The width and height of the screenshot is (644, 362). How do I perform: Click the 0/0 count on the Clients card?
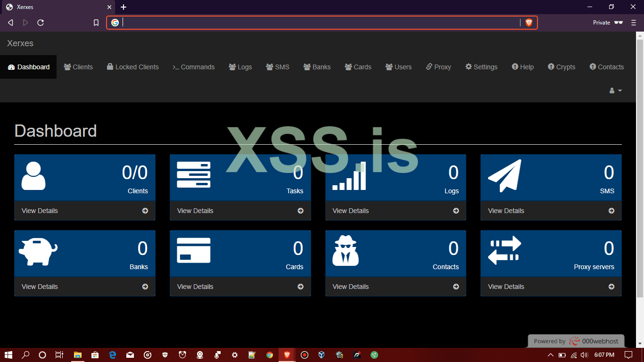[135, 173]
